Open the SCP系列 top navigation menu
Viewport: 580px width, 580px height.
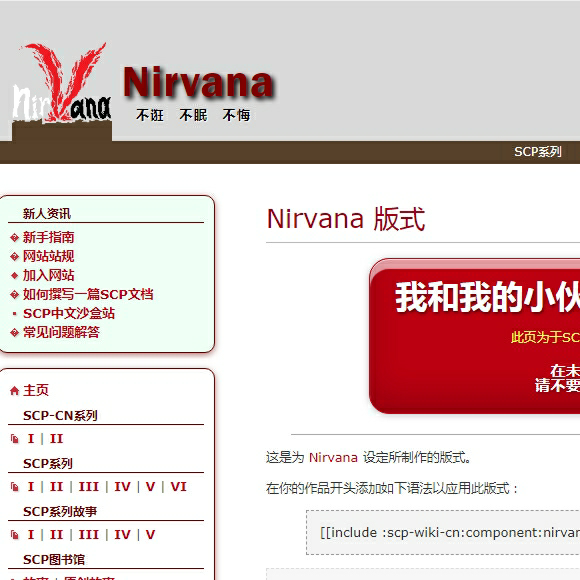[537, 152]
